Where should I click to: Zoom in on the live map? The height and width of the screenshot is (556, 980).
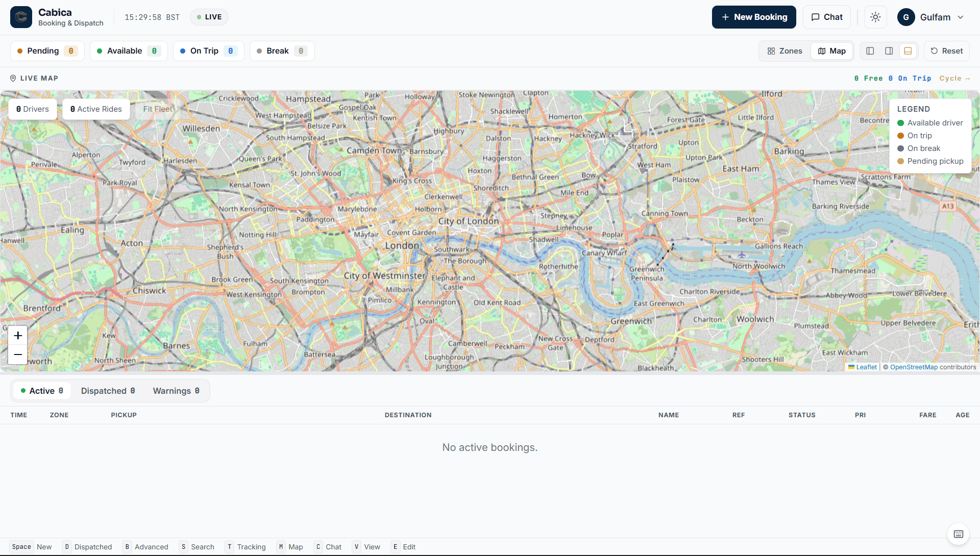tap(18, 335)
